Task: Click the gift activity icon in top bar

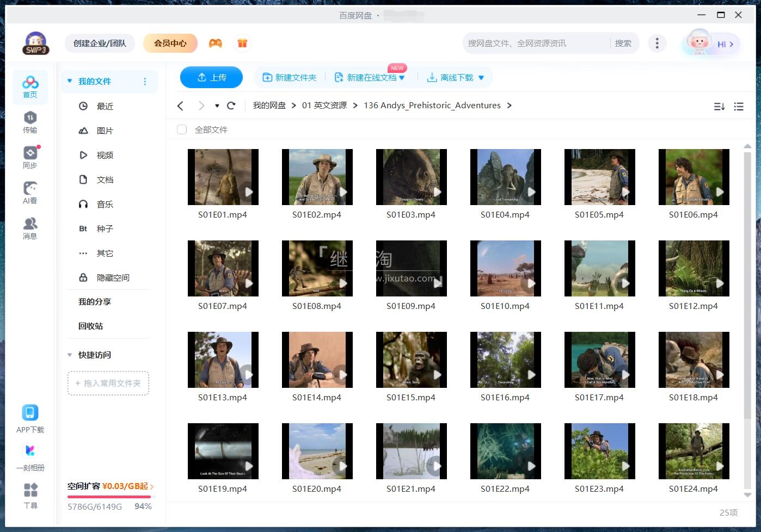Action: 242,43
